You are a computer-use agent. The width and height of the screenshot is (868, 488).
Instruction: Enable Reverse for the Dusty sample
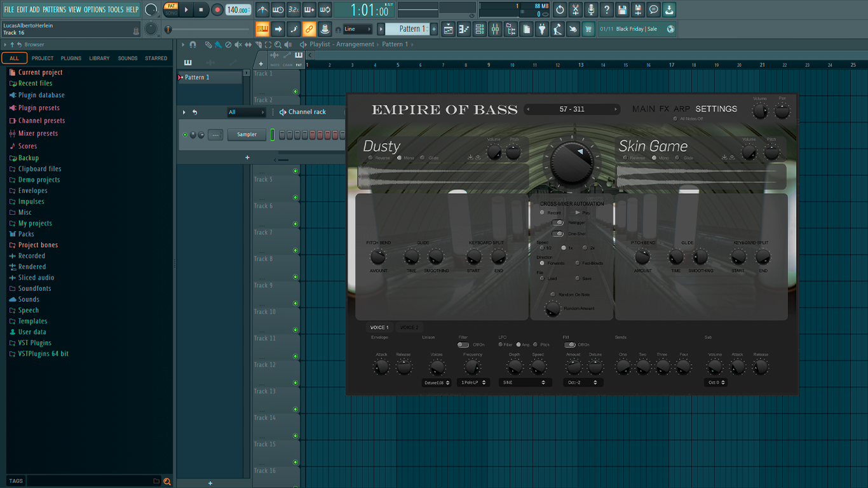tap(371, 158)
